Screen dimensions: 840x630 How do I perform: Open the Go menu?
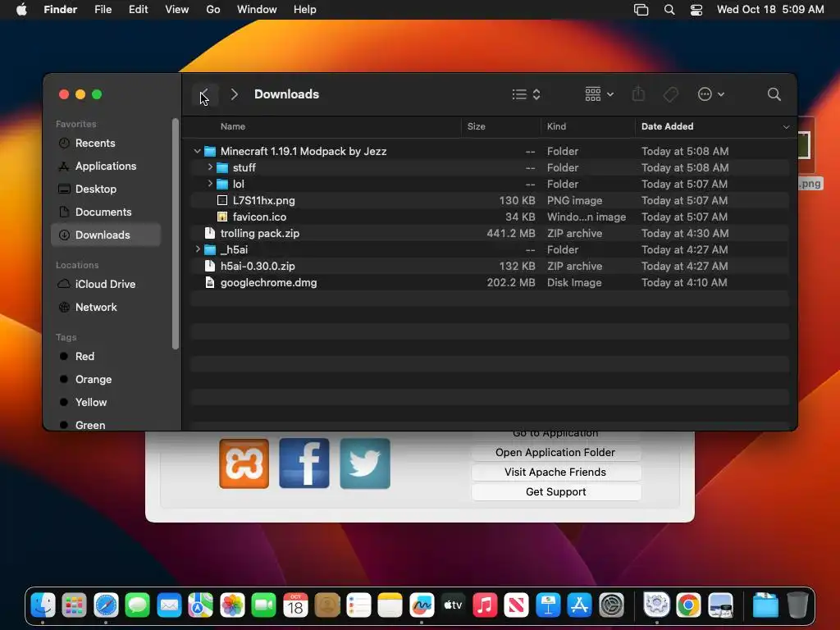coord(213,10)
